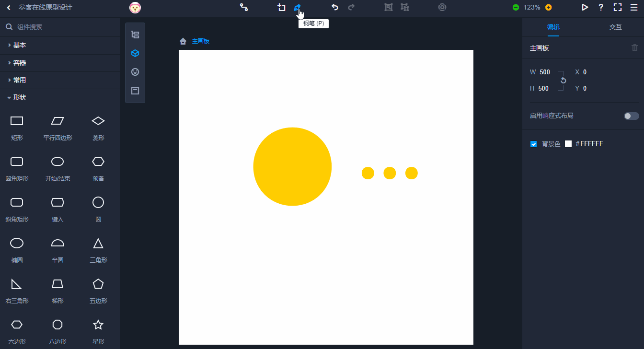Enter fullscreen mode via toolbar icon
The height and width of the screenshot is (349, 644).
[x=618, y=7]
